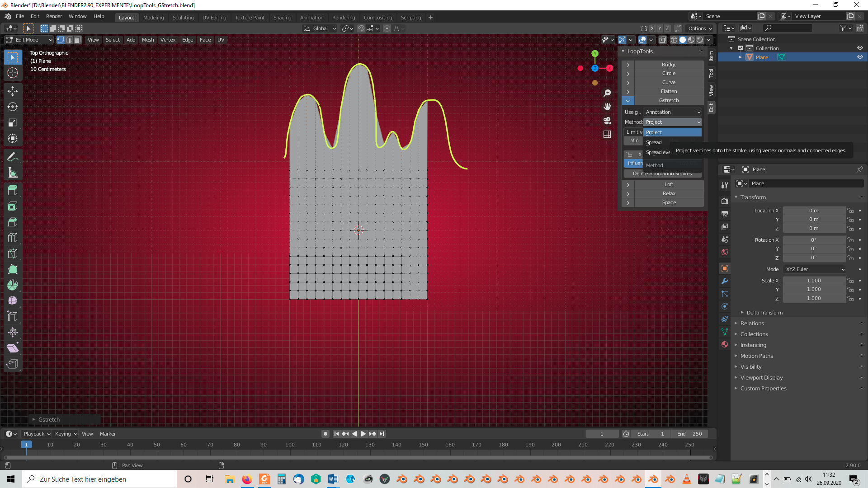The width and height of the screenshot is (868, 488).
Task: Select the Measure tool
Action: click(13, 172)
